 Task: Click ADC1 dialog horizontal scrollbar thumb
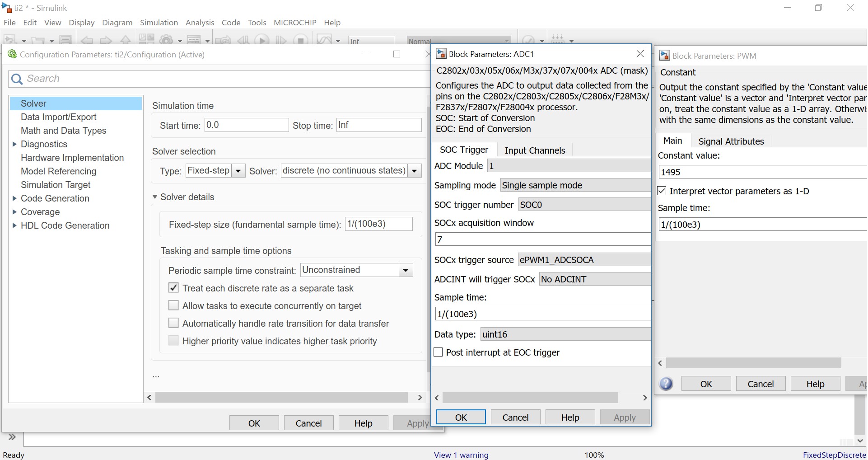click(x=530, y=398)
